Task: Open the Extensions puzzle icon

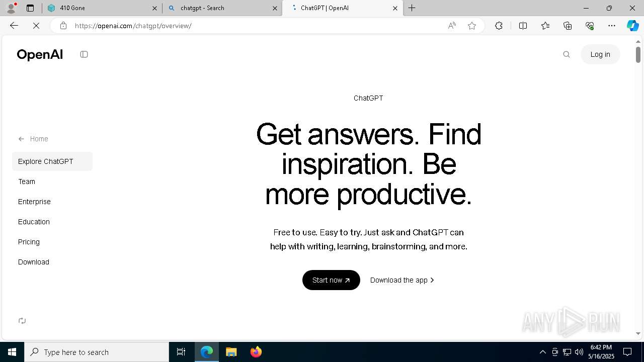Action: pos(499,26)
